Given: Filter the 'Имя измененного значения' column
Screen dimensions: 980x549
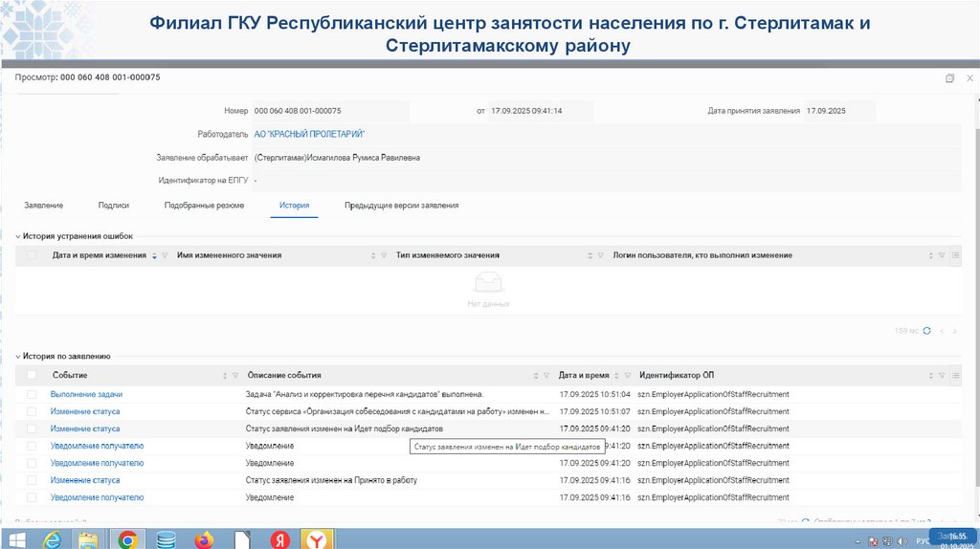Looking at the screenshot, I should click(x=384, y=255).
